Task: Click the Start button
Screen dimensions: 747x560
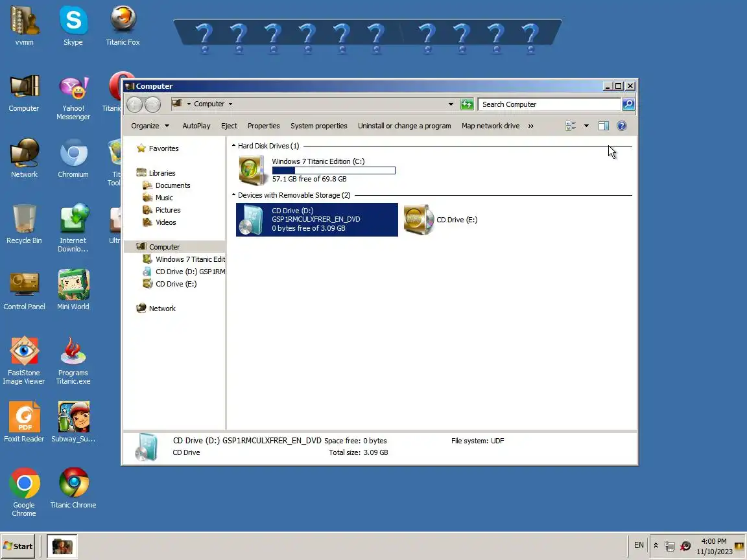Action: coord(18,546)
